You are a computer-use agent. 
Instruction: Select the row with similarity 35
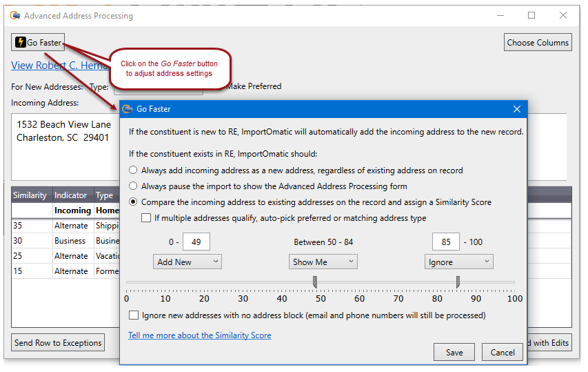pyautogui.click(x=65, y=225)
